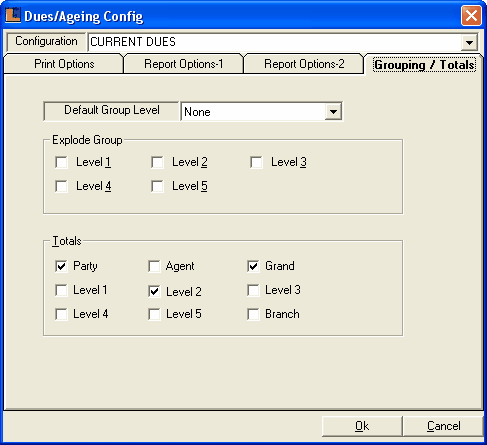This screenshot has height=445, width=487.
Task: Check Explode Group Level 2
Action: pos(157,162)
